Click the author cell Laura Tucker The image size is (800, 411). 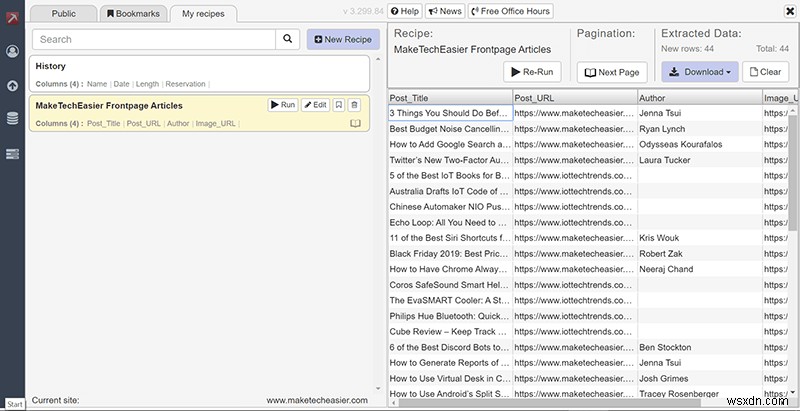pos(700,160)
